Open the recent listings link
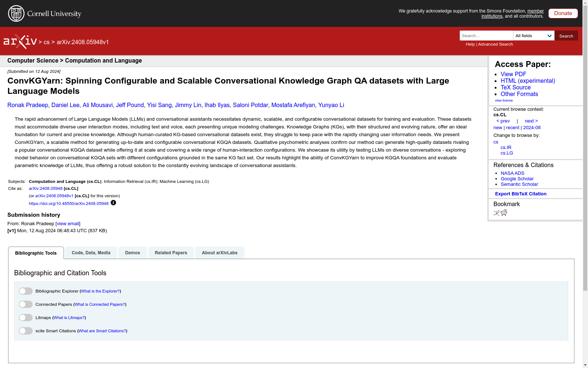The height and width of the screenshot is (368, 588). [x=513, y=128]
